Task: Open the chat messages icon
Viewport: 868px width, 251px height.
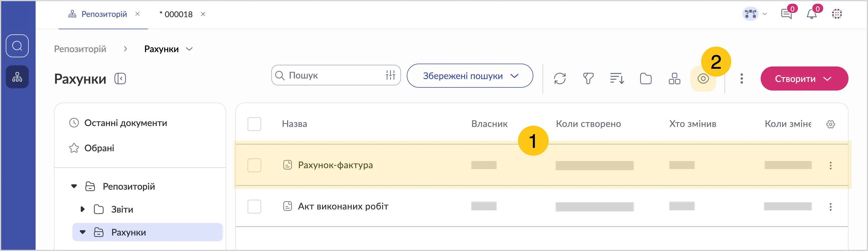Action: click(x=786, y=14)
